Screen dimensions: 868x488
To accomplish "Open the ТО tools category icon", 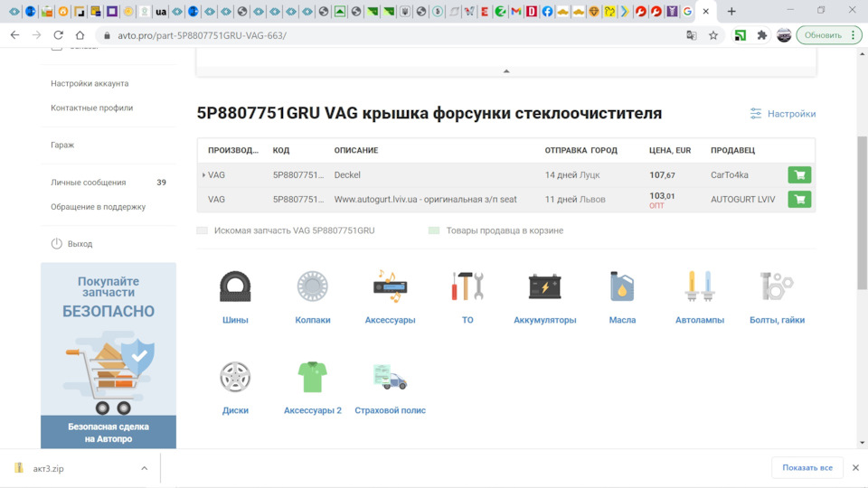I will pos(467,286).
